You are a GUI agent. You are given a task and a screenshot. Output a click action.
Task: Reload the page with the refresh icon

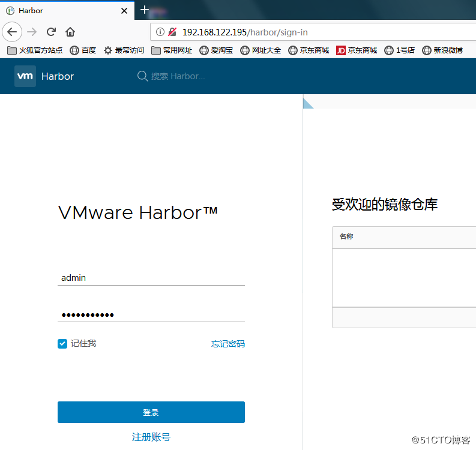(51, 32)
